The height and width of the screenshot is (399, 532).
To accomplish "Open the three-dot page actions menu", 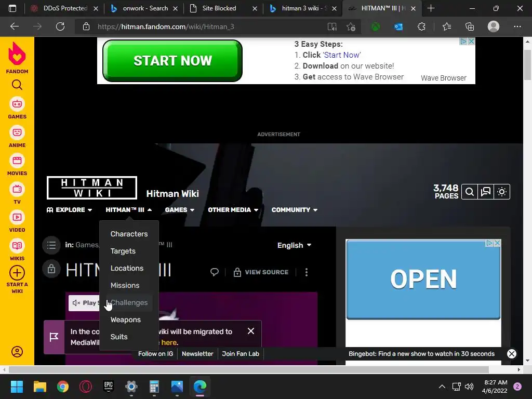I will point(307,272).
